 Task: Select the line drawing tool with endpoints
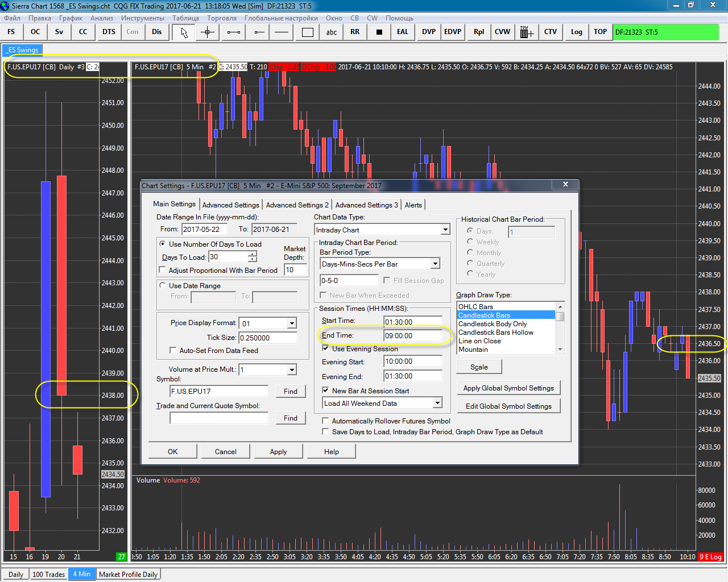tap(233, 32)
